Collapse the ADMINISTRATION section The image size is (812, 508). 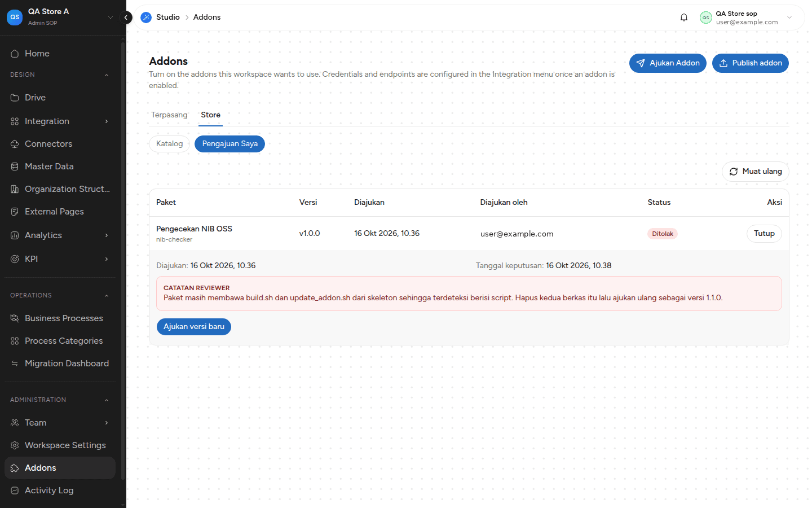point(107,400)
